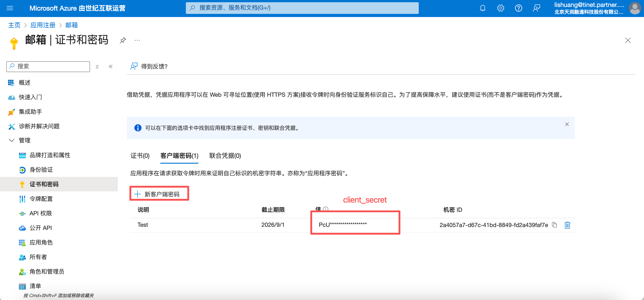The height and width of the screenshot is (300, 644).
Task: Click 新客户端密码 to add secret
Action: (159, 194)
